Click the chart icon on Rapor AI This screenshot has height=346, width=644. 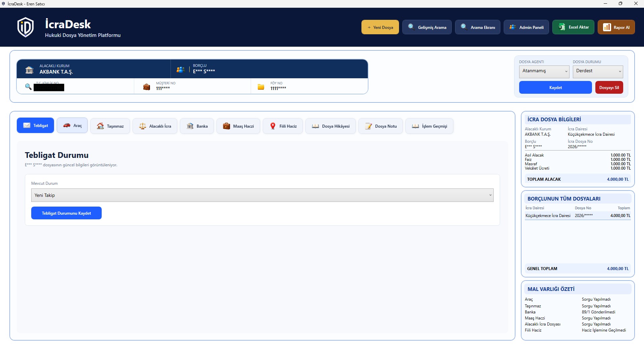[x=607, y=27]
